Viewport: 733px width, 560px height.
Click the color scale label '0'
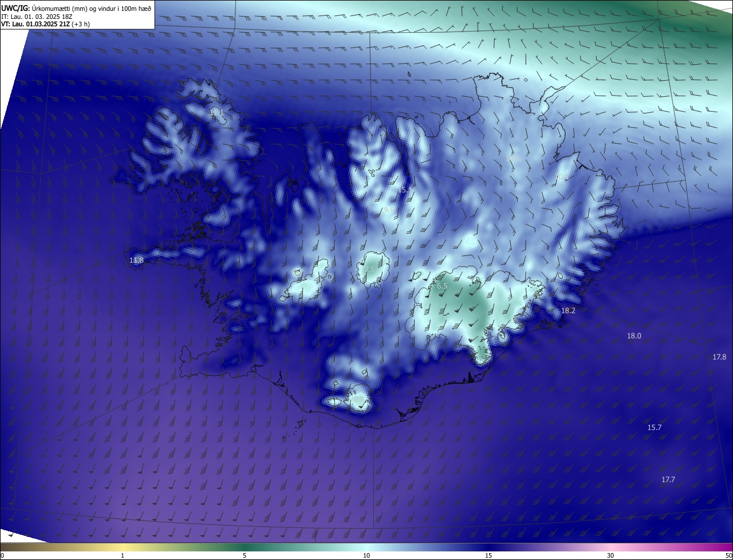[2, 555]
